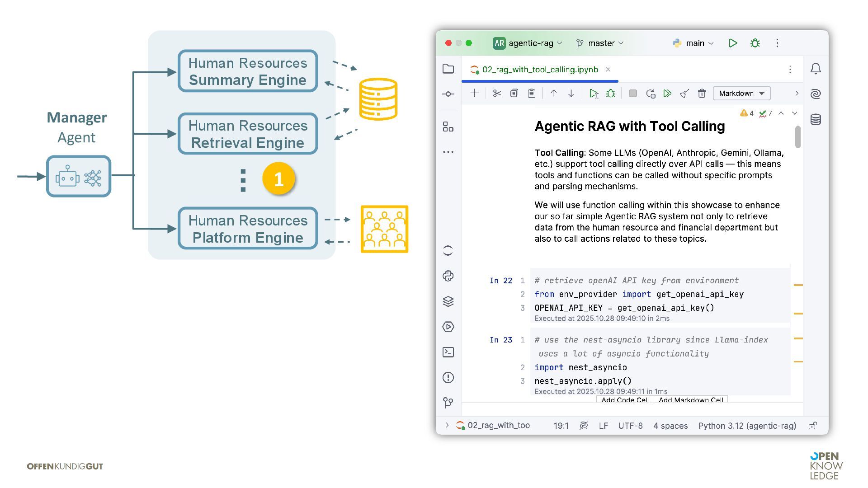Open the Python Console tool window
Image resolution: width=868 pixels, height=488 pixels.
448,276
